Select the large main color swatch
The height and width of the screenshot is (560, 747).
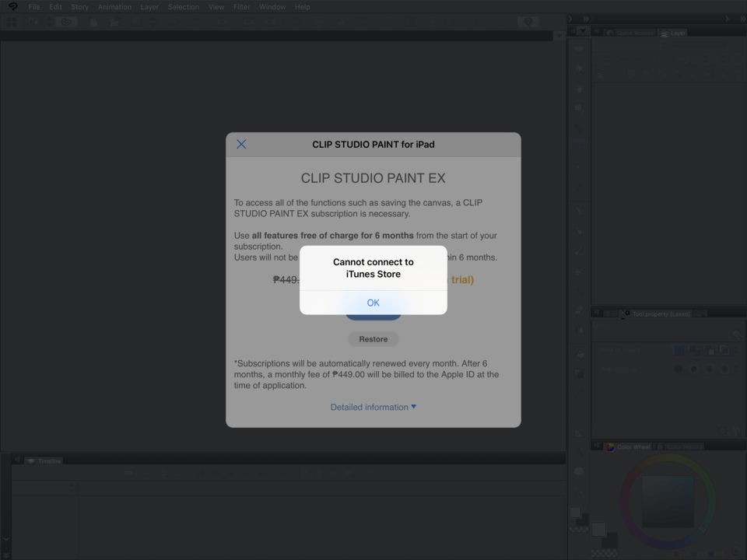[599, 529]
